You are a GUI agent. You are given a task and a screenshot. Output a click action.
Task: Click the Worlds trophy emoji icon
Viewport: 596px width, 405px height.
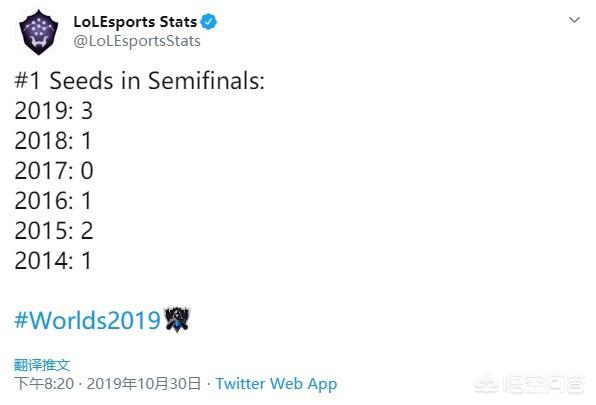(177, 319)
